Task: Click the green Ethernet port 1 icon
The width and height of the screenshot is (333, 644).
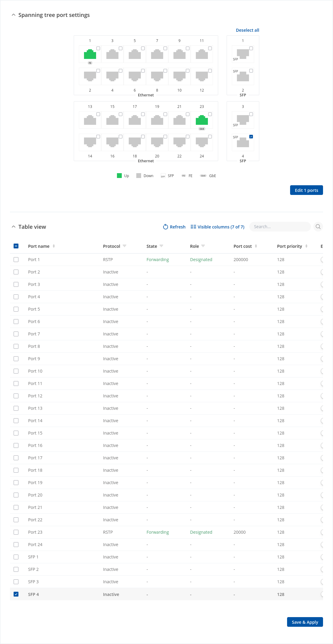Action: pos(90,54)
